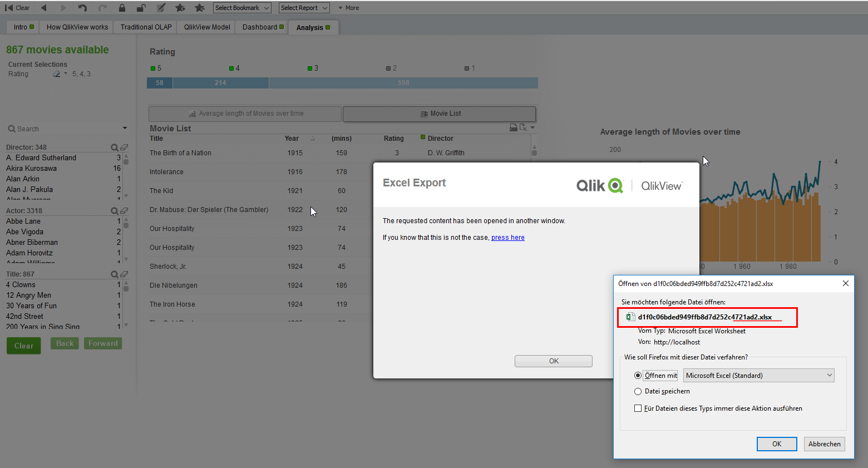The height and width of the screenshot is (468, 868).
Task: Toggle rating 4 legend indicator
Action: tap(231, 68)
